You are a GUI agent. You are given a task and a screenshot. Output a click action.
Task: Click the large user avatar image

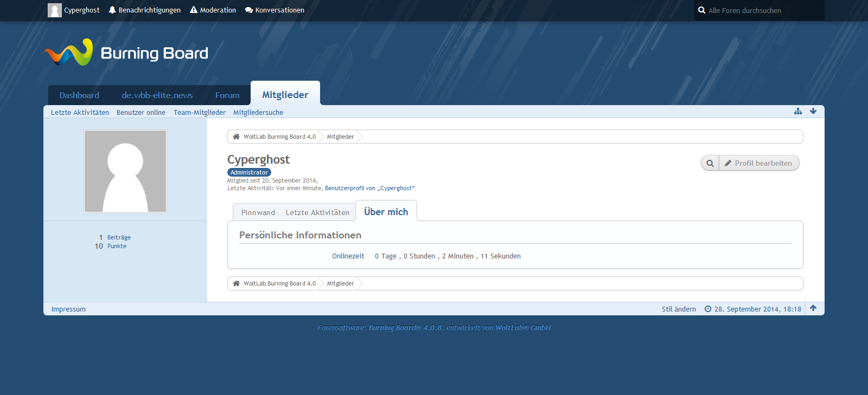(125, 171)
